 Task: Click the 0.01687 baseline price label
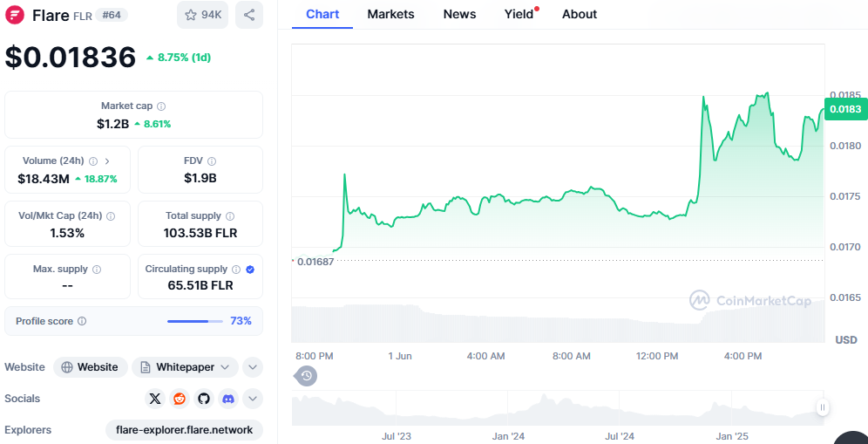coord(315,263)
